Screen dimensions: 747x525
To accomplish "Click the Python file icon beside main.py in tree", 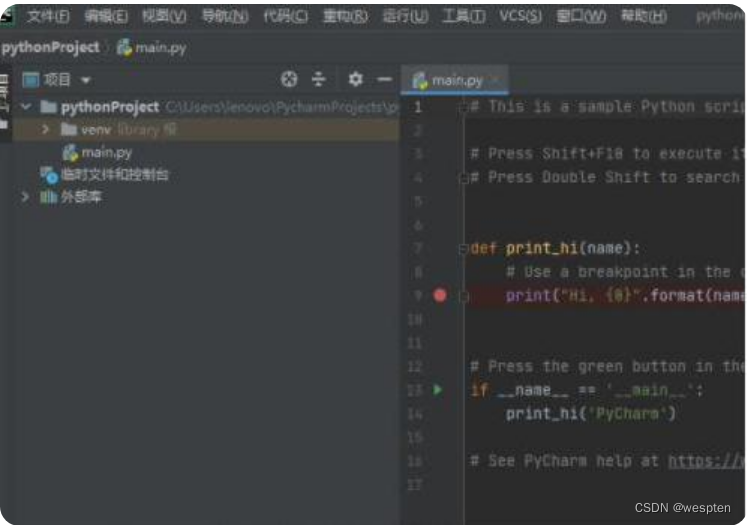I will click(x=71, y=152).
